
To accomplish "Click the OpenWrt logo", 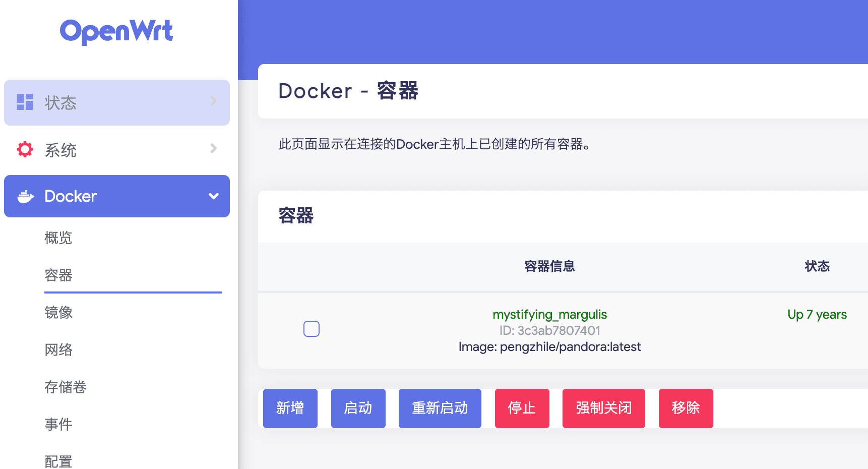I will (x=116, y=32).
